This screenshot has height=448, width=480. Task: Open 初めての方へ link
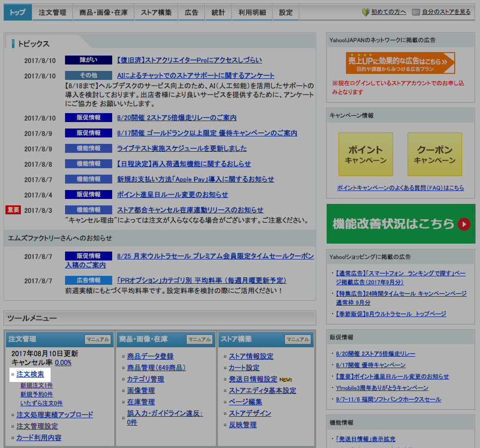pos(389,12)
